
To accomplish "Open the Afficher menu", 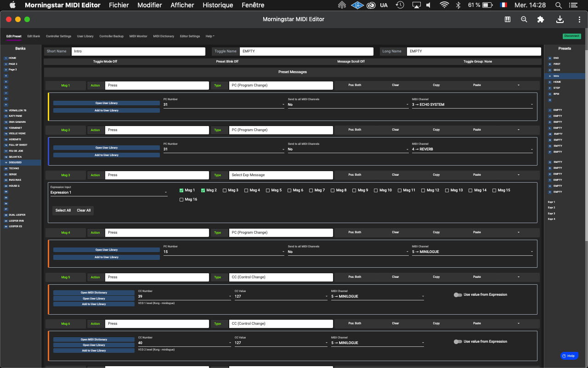I will click(182, 5).
